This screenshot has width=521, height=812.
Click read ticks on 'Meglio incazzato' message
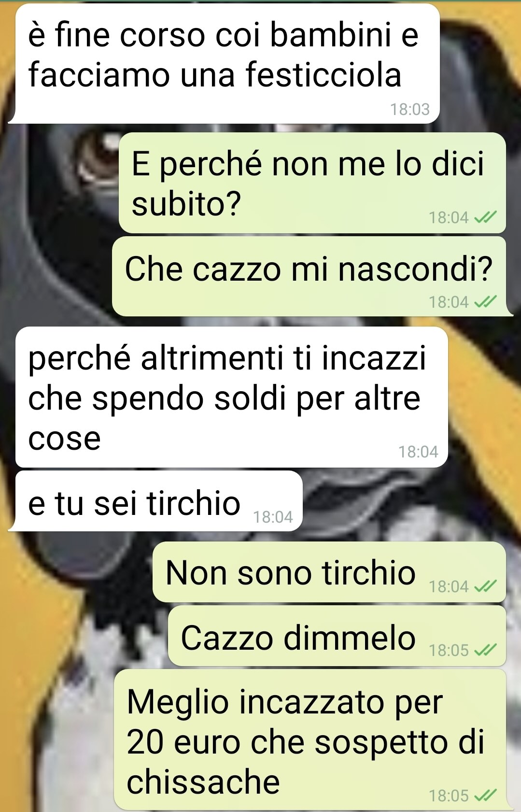click(x=485, y=796)
